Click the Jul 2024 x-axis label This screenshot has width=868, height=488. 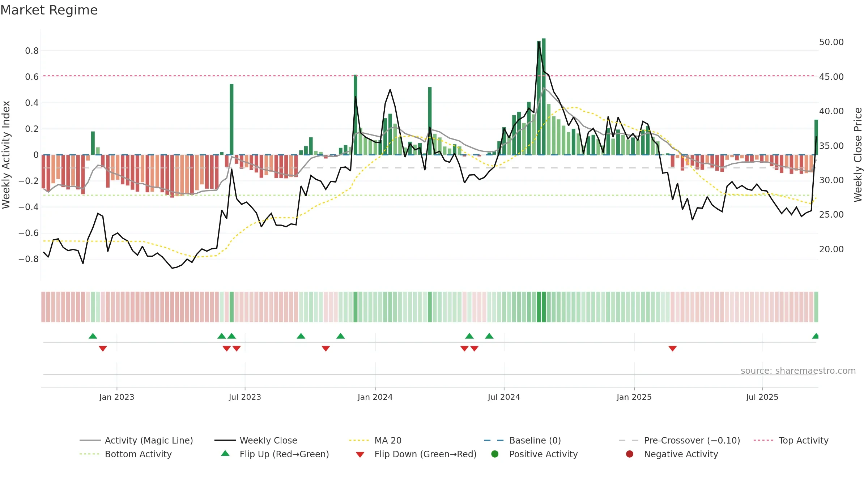coord(504,397)
